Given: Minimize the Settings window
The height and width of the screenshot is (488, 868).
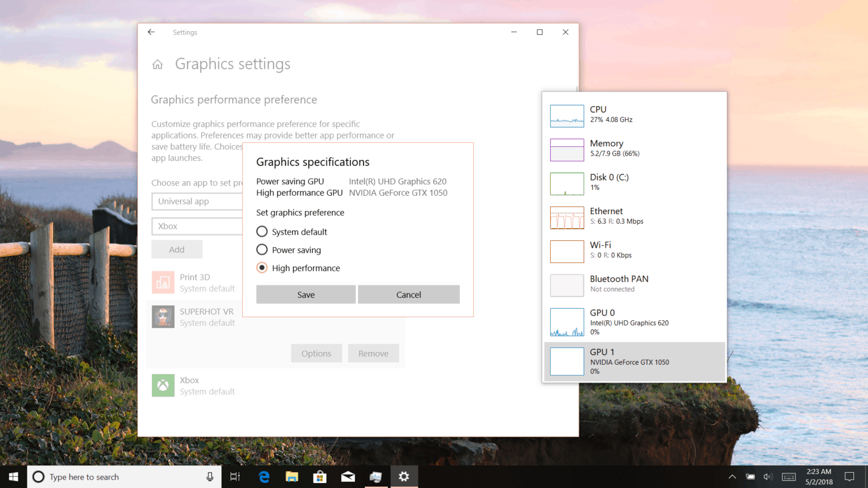Looking at the screenshot, I should coord(514,32).
